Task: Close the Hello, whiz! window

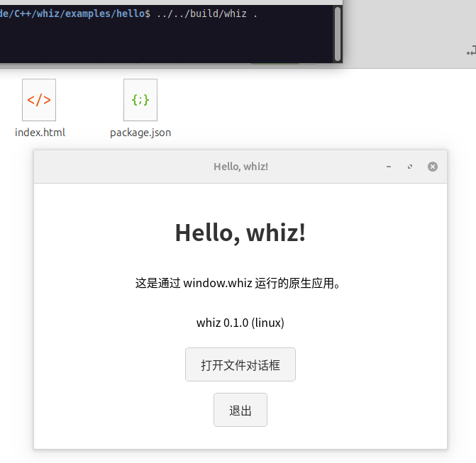Action: [433, 167]
